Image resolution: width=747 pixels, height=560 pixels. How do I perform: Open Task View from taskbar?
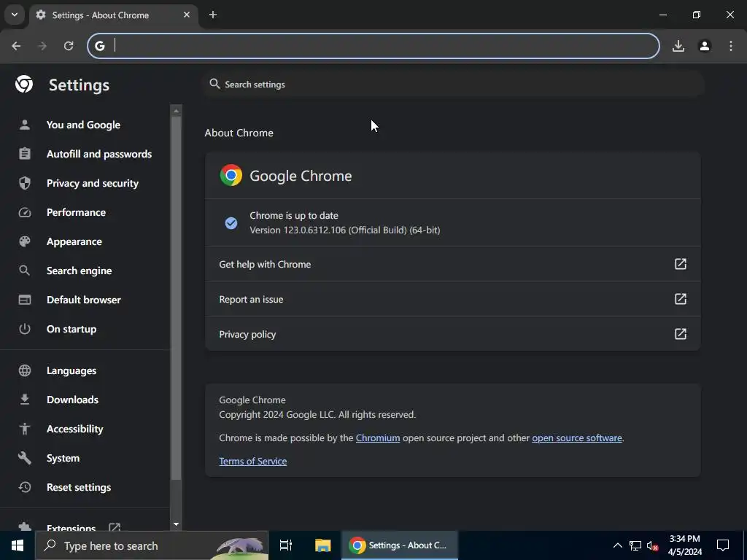(x=286, y=545)
